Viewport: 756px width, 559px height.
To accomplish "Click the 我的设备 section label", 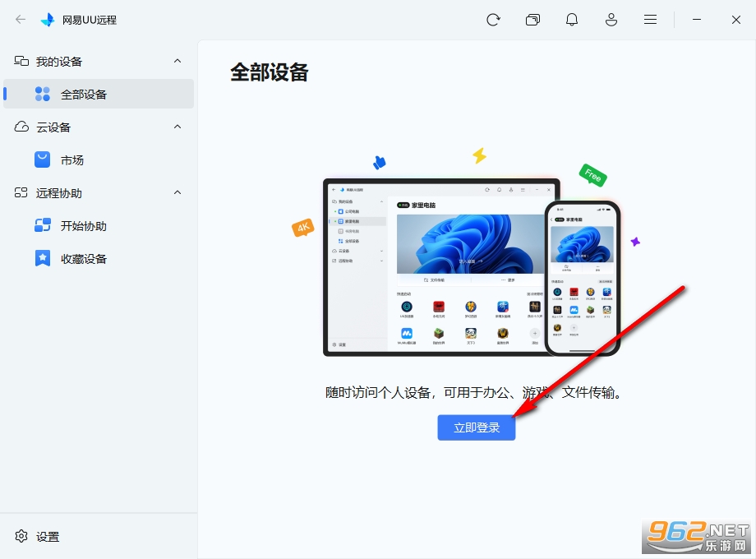I will coord(59,62).
